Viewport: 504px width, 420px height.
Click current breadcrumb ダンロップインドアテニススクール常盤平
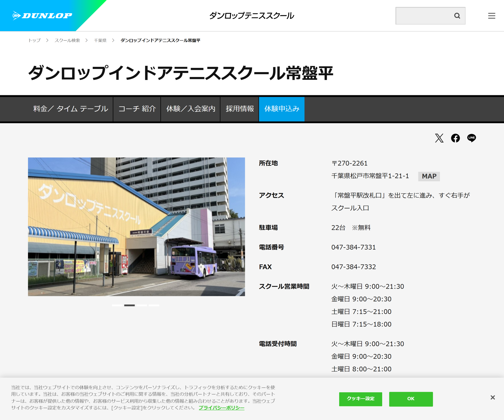[x=160, y=40]
